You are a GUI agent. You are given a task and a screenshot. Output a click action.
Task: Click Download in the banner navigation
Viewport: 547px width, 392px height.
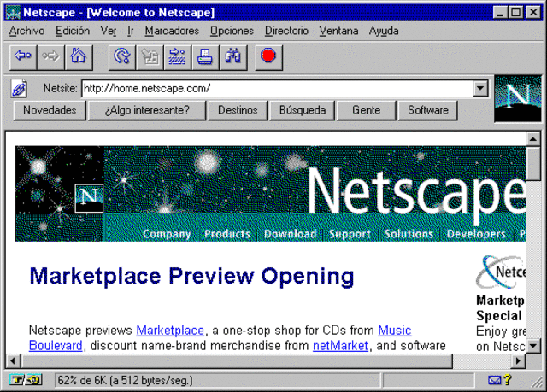(x=290, y=234)
